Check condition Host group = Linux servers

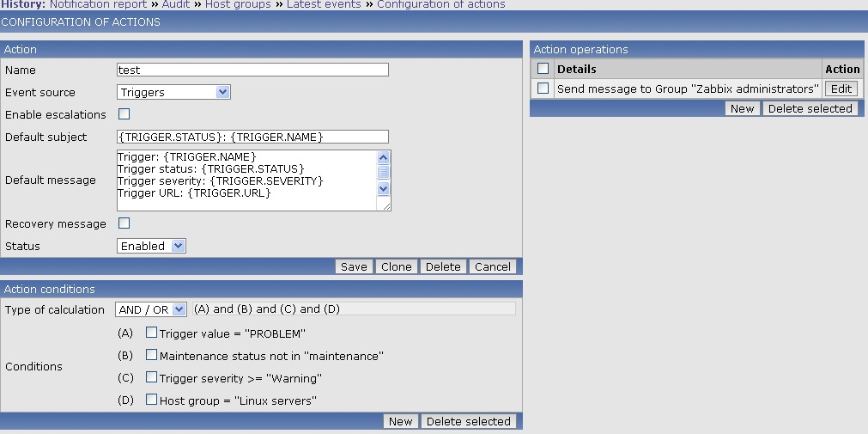[151, 399]
